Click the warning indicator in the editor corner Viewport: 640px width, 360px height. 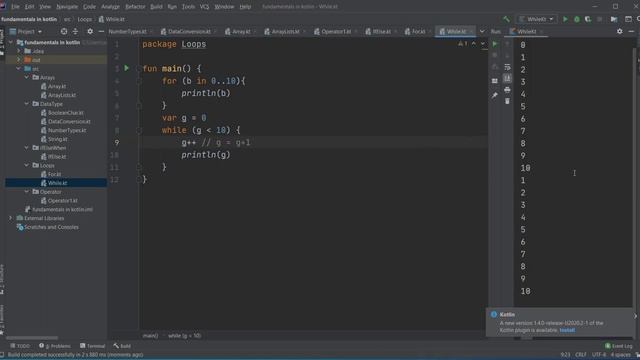pos(463,44)
